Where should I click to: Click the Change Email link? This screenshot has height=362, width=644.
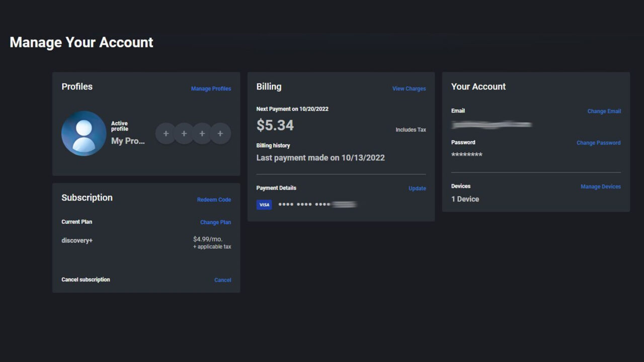[604, 111]
